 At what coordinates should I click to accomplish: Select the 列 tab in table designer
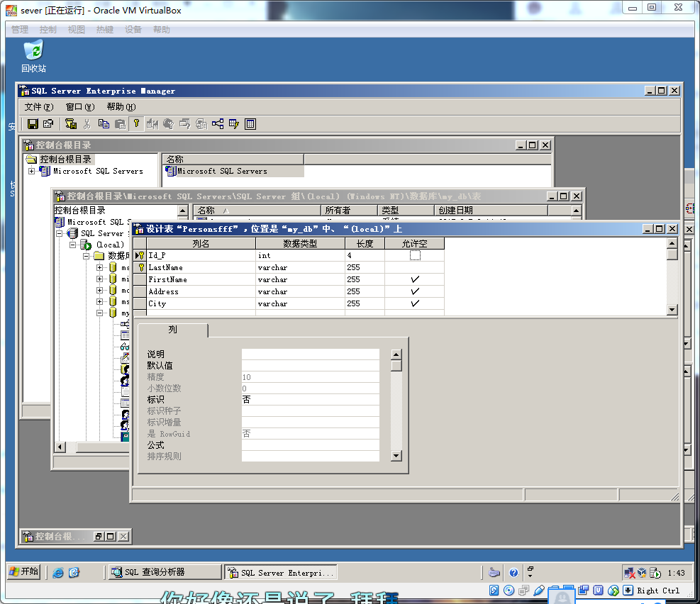(x=173, y=330)
